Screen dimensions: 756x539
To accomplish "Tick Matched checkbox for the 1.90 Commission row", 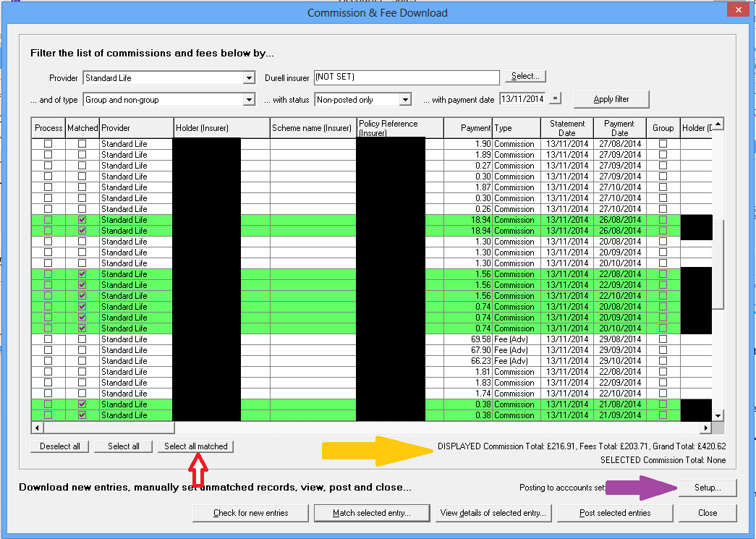I will pyautogui.click(x=82, y=144).
